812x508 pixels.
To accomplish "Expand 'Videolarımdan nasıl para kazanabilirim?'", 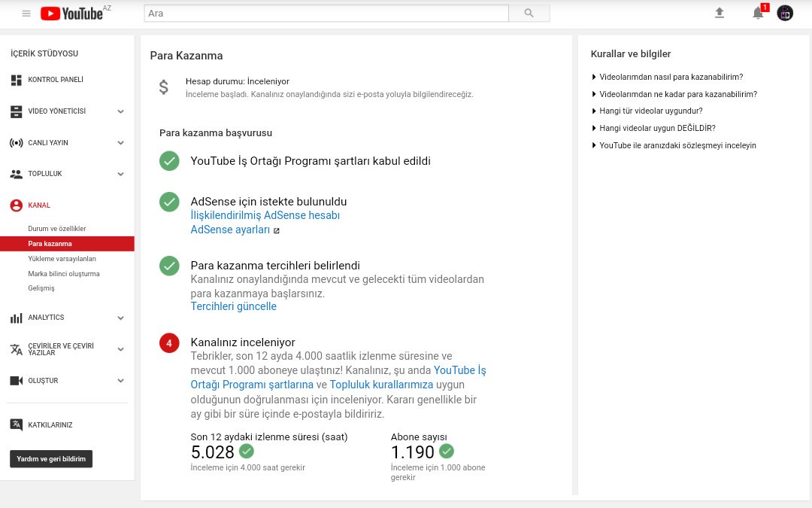I will [x=667, y=78].
